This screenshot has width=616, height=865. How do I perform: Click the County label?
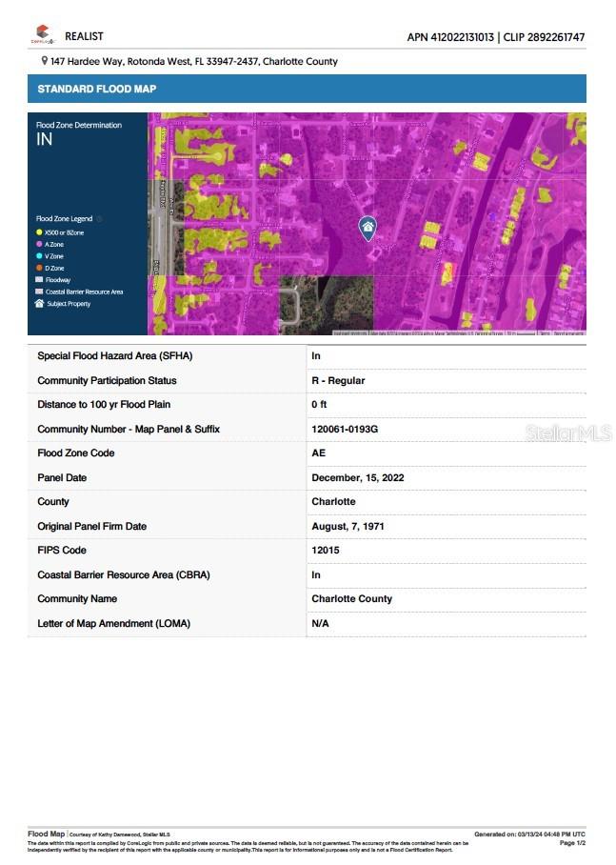coord(53,502)
